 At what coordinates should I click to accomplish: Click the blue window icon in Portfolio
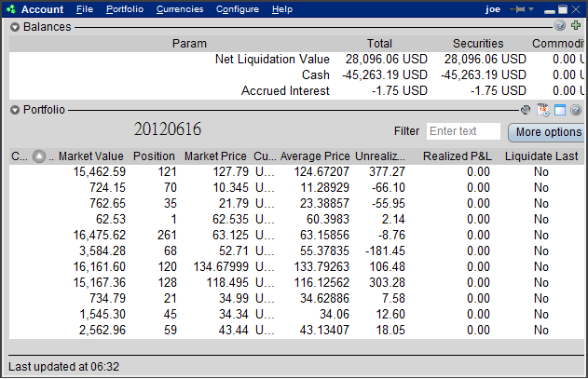pyautogui.click(x=560, y=110)
